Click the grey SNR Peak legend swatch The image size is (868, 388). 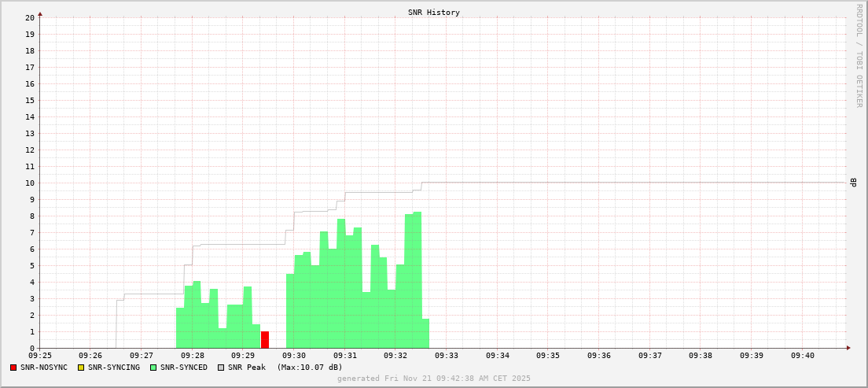[x=221, y=368]
